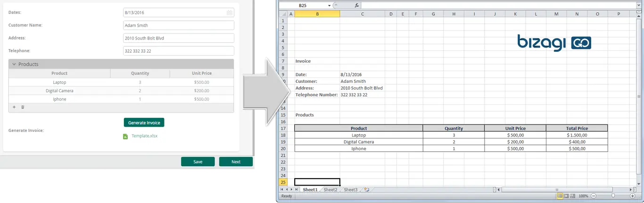Screen dimensions: 644x203
Task: Open the calendar picker in Dates field
Action: [x=229, y=13]
